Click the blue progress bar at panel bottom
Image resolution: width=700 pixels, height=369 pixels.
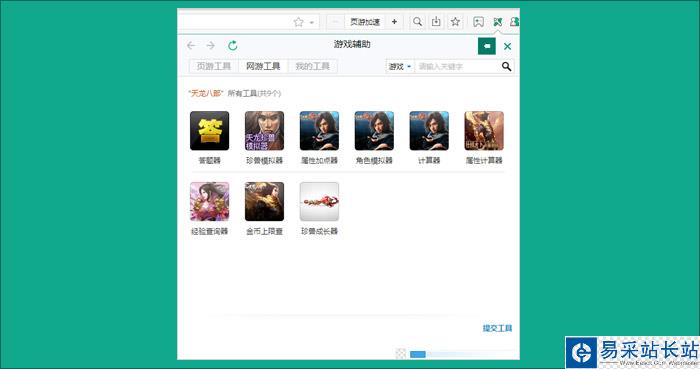(418, 354)
